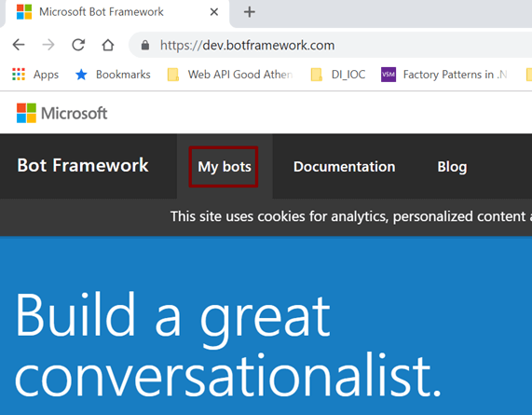Close the Microsoft Bot Framework tab

(214, 12)
